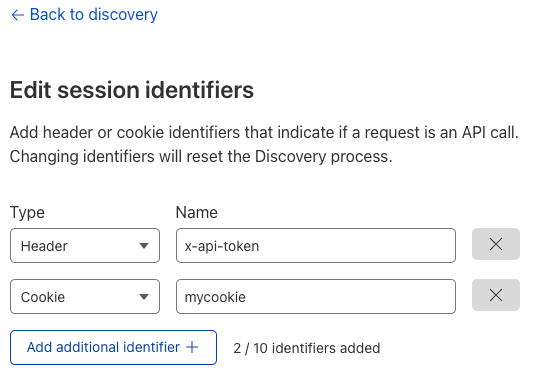Open the Back to discovery link

(x=84, y=15)
